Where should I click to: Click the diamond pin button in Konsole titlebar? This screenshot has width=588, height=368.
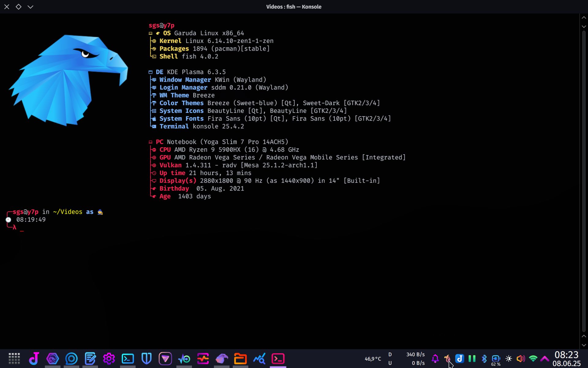coord(18,7)
